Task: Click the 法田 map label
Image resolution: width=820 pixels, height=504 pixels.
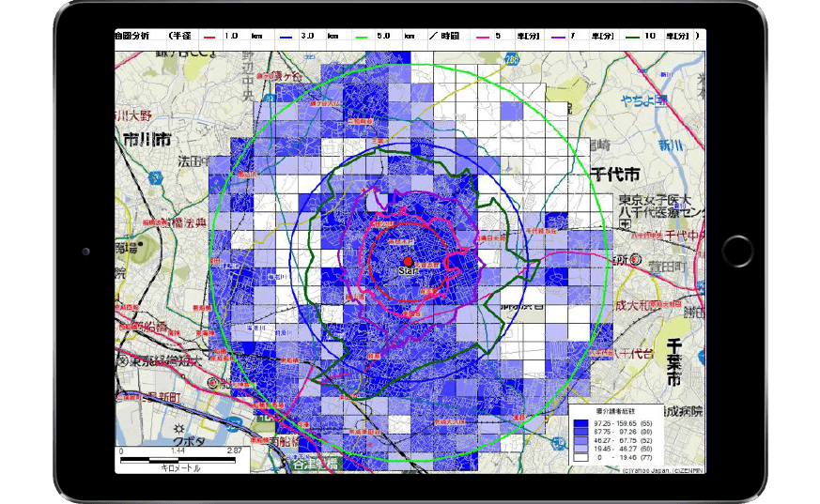Action: 193,161
